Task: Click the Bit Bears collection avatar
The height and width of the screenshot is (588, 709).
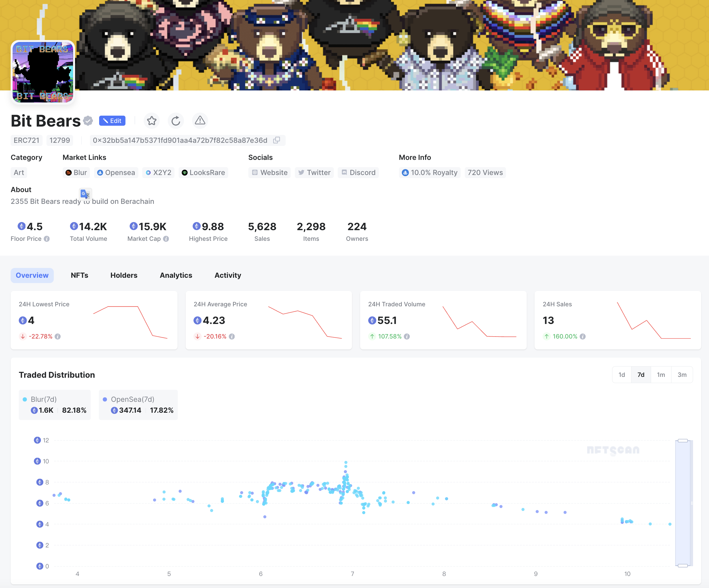Action: click(x=43, y=72)
